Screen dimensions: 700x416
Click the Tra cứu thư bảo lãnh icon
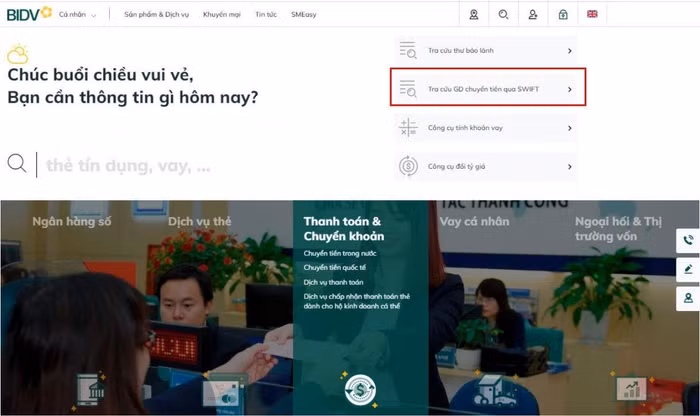[x=408, y=50]
